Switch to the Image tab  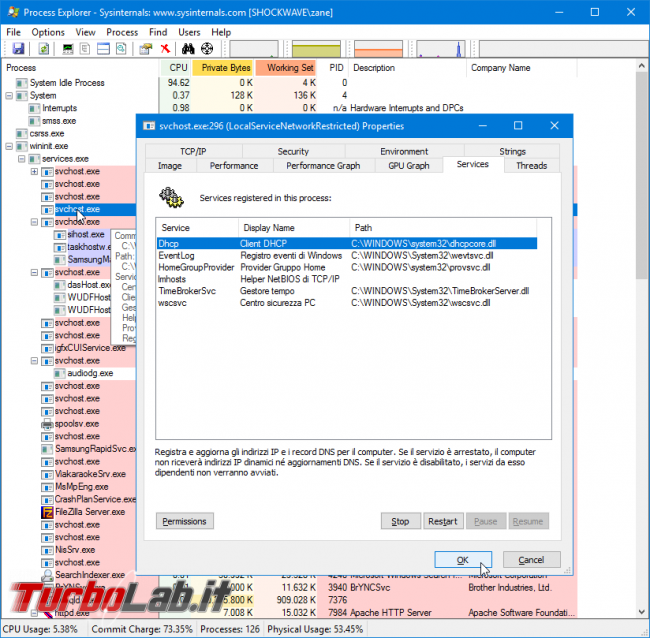170,166
